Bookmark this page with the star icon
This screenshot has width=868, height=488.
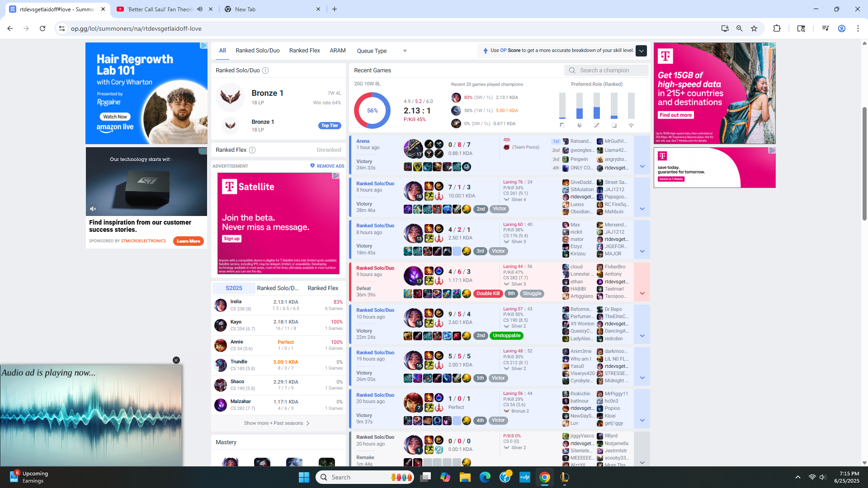tap(754, 28)
